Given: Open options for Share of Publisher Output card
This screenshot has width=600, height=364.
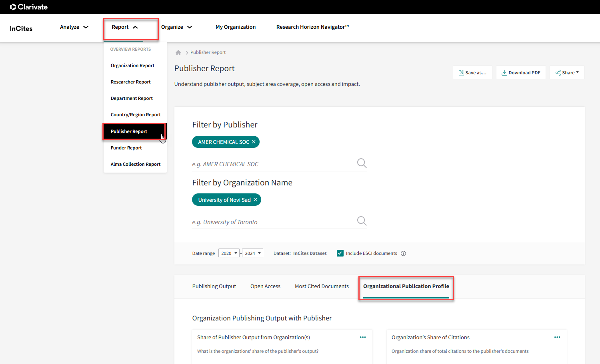Looking at the screenshot, I should (363, 337).
